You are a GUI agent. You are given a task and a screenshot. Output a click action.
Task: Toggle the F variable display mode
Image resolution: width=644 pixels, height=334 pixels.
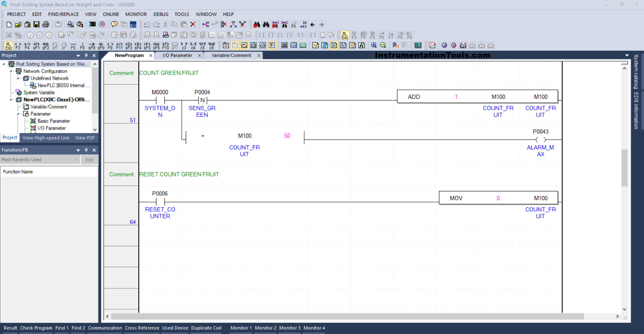[x=272, y=45]
